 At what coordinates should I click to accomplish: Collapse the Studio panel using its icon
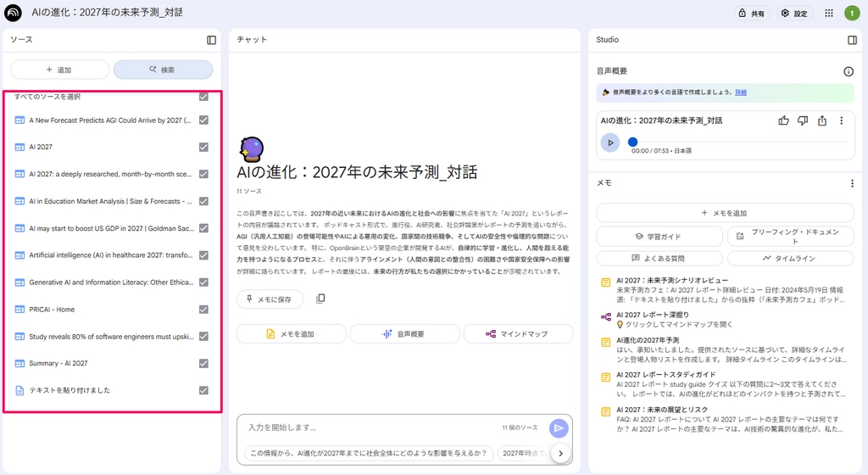tap(852, 40)
